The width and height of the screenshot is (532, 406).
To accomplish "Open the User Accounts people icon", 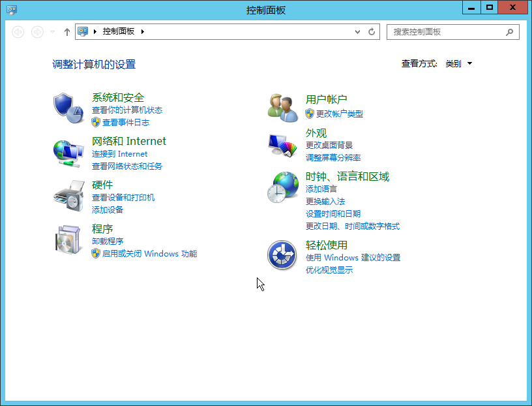I will click(x=283, y=108).
